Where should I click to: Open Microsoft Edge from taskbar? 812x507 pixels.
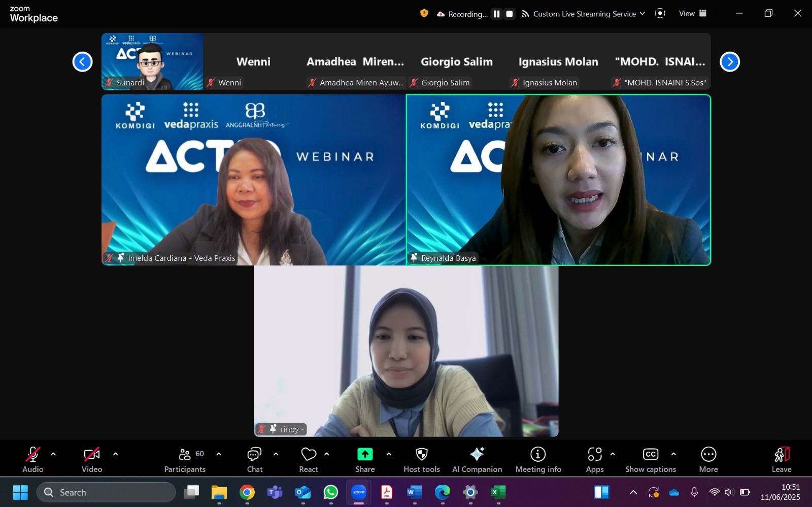tap(443, 492)
